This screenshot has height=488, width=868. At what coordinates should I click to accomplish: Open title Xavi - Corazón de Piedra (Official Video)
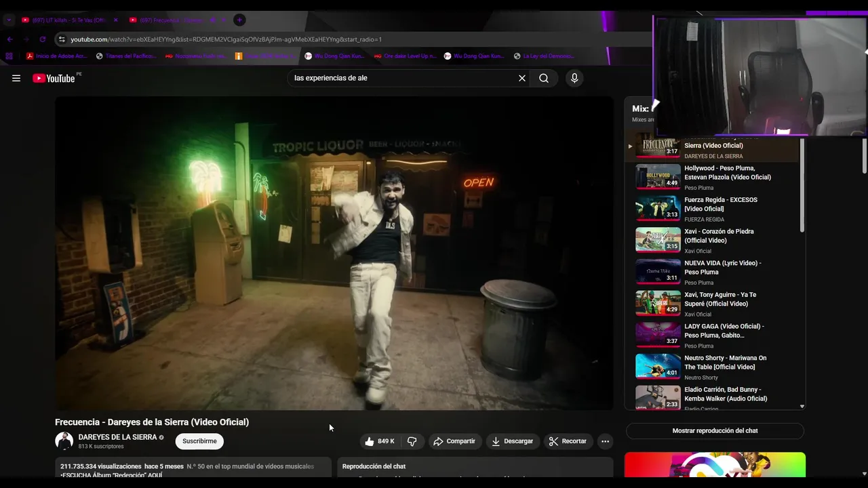719,236
